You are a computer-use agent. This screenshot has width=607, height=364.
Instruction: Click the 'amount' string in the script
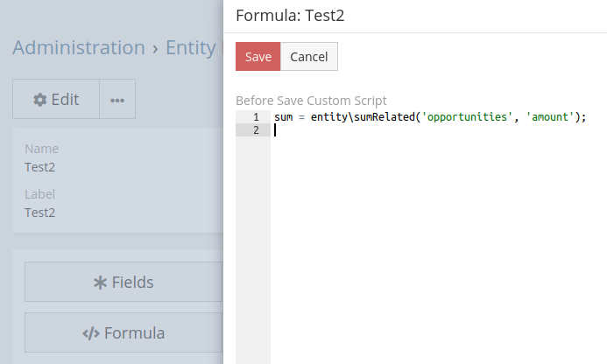point(549,117)
